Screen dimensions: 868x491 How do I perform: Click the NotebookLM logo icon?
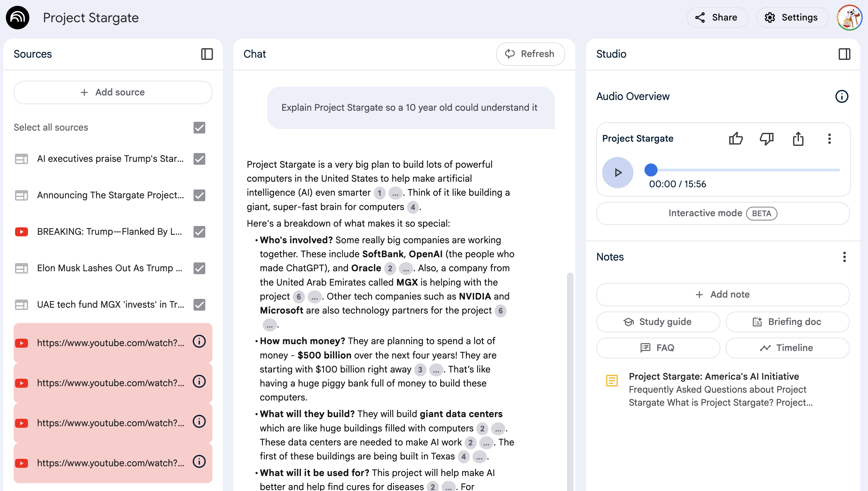tap(18, 18)
